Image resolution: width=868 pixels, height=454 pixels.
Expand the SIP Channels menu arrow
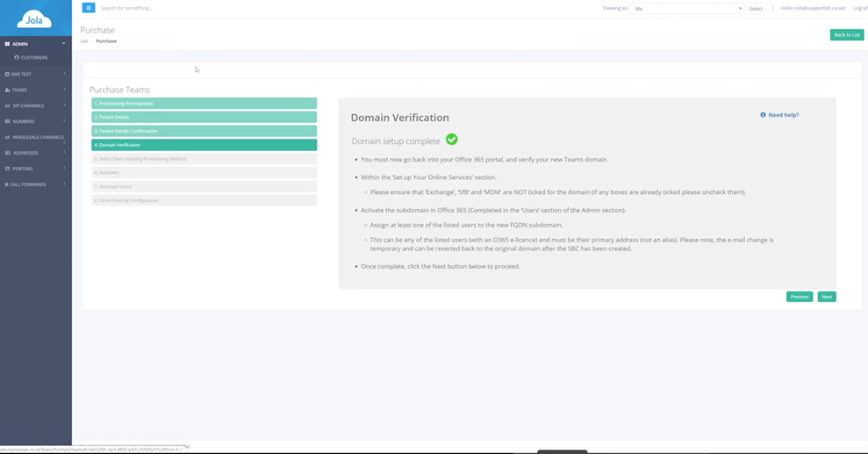64,105
